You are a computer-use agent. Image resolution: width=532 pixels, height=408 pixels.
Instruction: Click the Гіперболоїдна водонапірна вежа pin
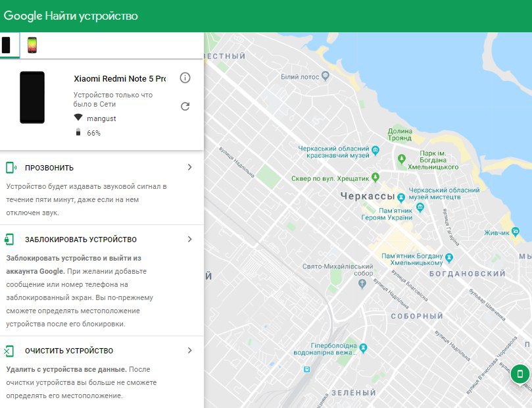[364, 348]
